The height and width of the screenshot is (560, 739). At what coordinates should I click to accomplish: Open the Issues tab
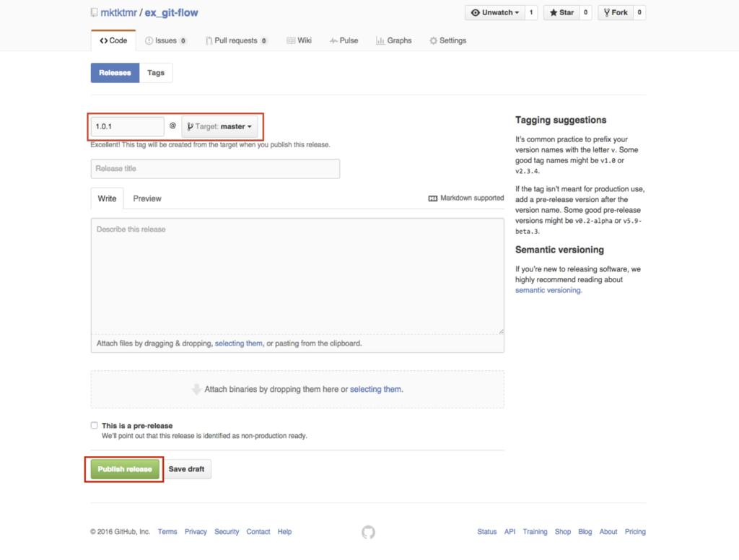click(165, 40)
